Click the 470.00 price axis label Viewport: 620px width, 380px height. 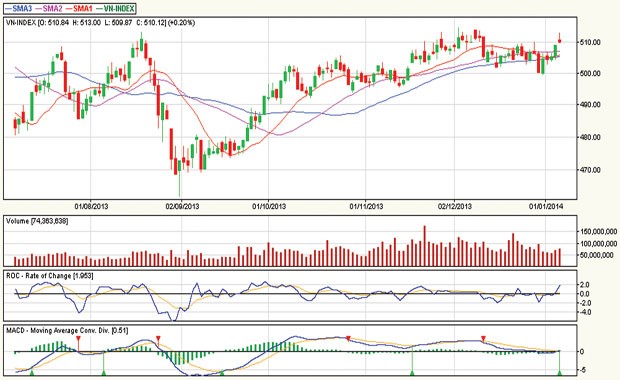(x=590, y=170)
